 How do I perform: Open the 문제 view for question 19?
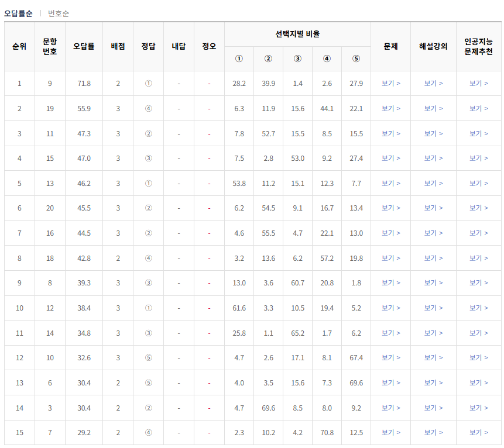click(x=390, y=108)
